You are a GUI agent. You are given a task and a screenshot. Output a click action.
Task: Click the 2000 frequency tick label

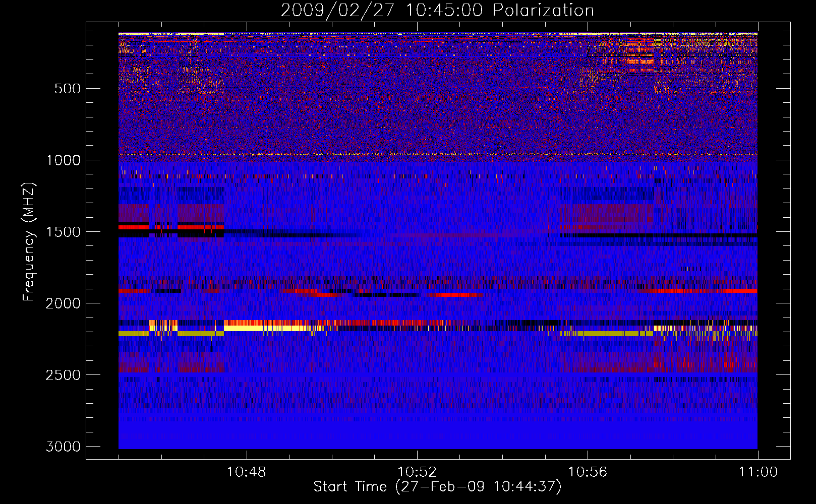tap(63, 303)
